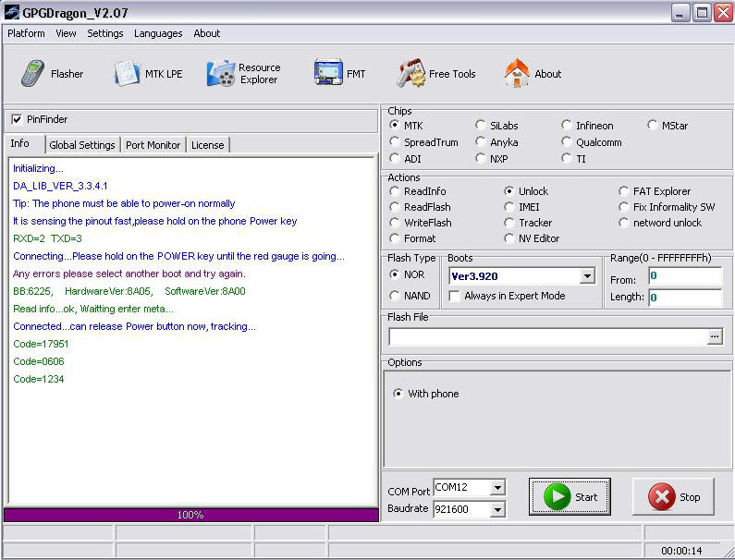Select SiLabs chip option

pyautogui.click(x=480, y=125)
